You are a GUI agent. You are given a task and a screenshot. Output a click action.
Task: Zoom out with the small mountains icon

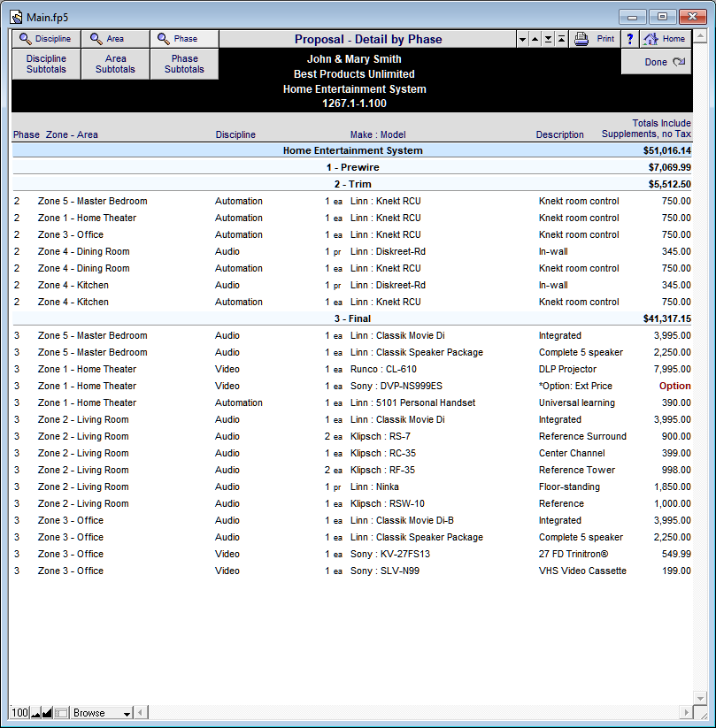pos(35,713)
